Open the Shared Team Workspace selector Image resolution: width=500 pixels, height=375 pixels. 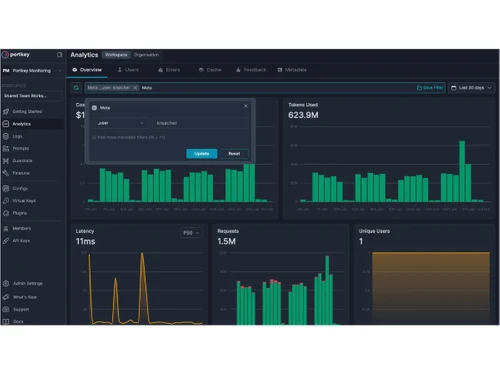pyautogui.click(x=32, y=96)
